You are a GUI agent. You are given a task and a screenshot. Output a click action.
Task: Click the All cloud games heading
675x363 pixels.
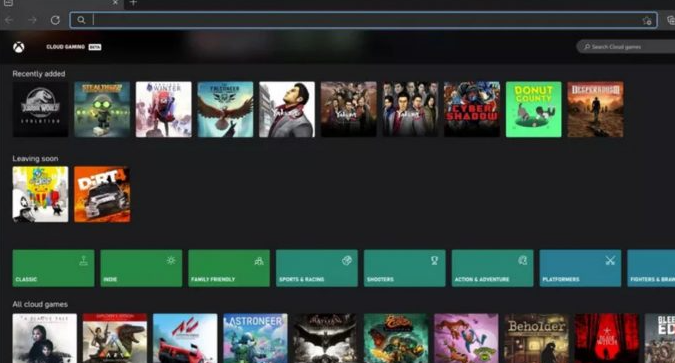point(40,304)
